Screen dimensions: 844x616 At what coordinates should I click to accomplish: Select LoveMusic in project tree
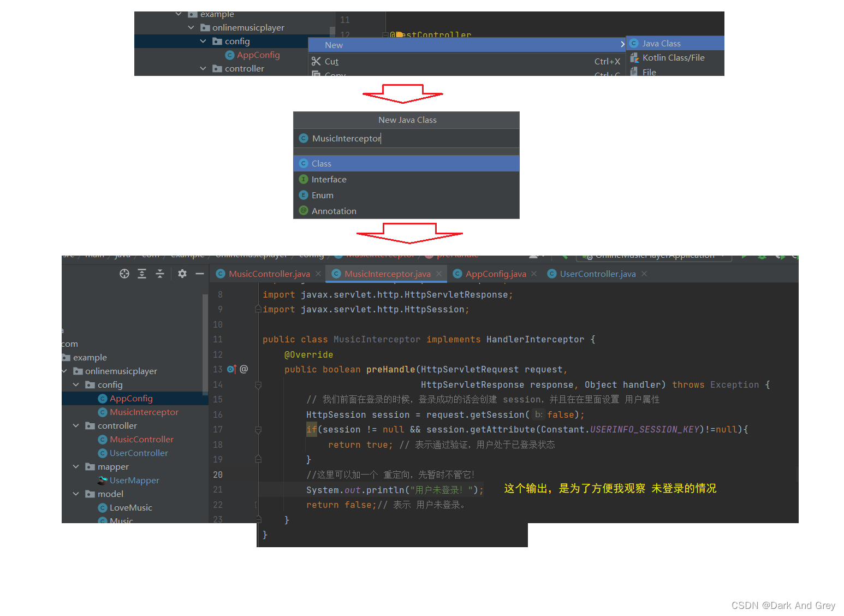131,507
